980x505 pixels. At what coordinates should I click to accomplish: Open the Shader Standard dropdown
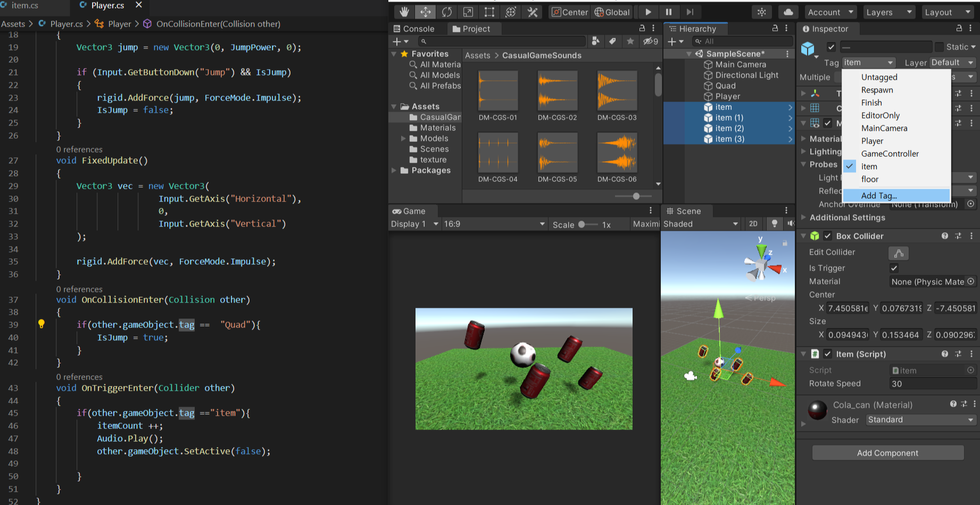tap(921, 420)
